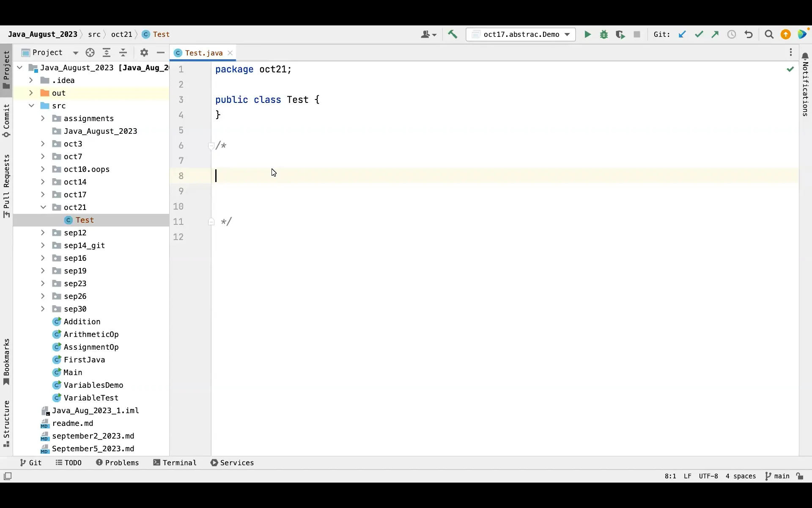Change the 4 spaces indent setting
This screenshot has height=508, width=812.
(741, 476)
